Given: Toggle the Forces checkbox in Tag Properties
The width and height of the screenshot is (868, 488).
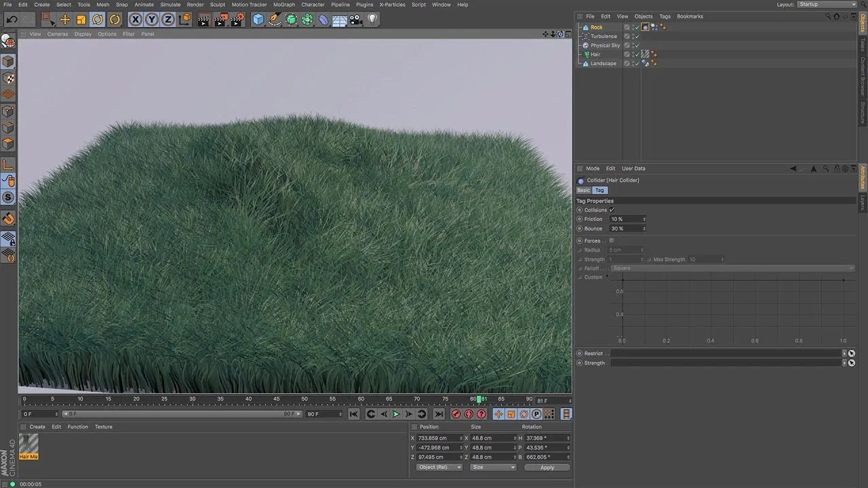Looking at the screenshot, I should point(612,240).
